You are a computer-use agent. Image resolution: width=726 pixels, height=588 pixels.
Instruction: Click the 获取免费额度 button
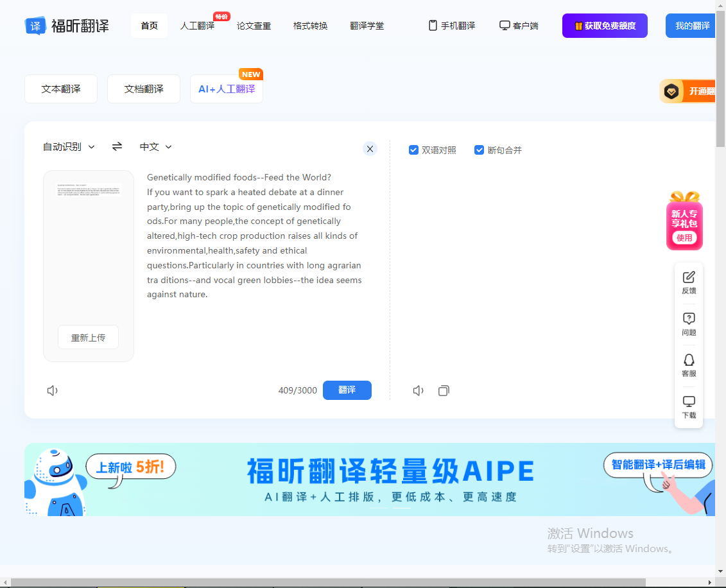[x=605, y=26]
